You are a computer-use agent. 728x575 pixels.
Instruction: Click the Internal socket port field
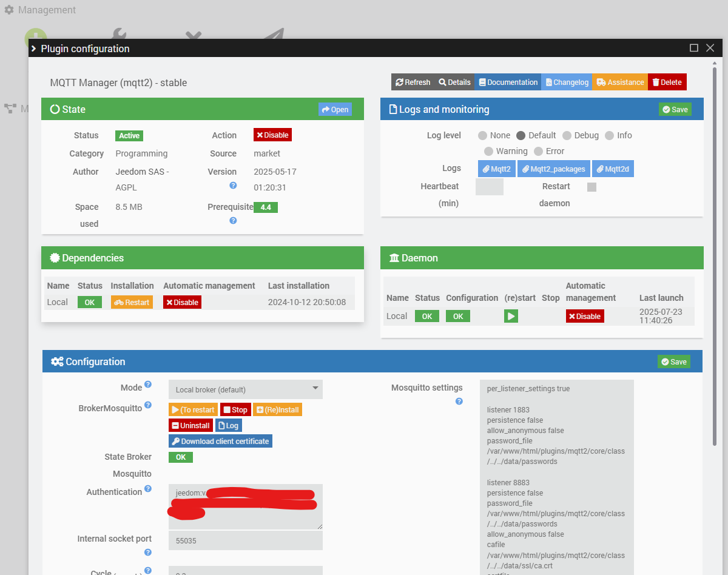point(246,540)
